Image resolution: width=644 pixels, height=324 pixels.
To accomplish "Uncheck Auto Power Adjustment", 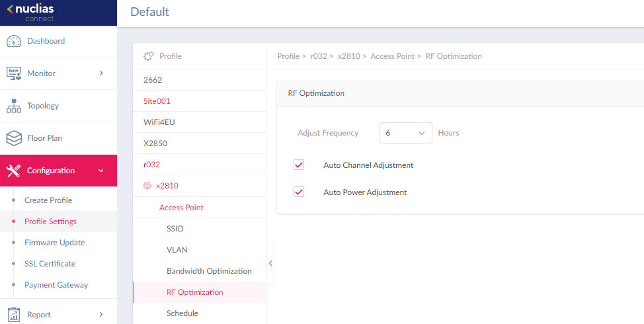I will 299,192.
